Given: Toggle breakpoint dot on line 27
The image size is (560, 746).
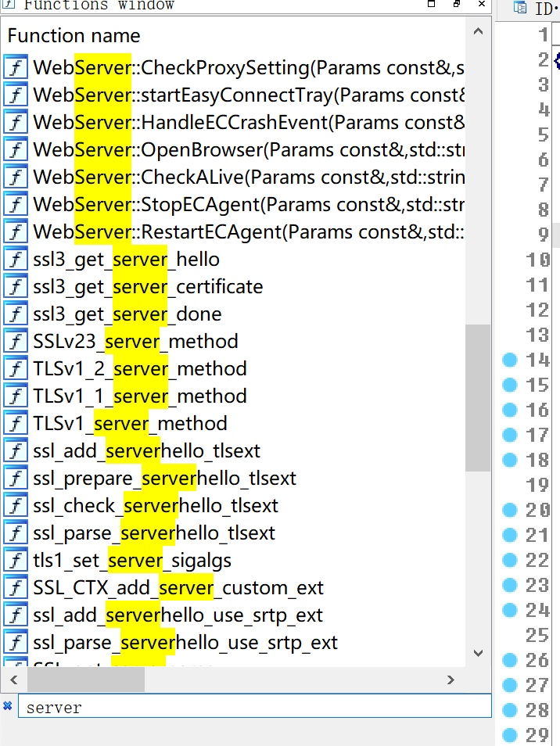Looking at the screenshot, I should 510,685.
